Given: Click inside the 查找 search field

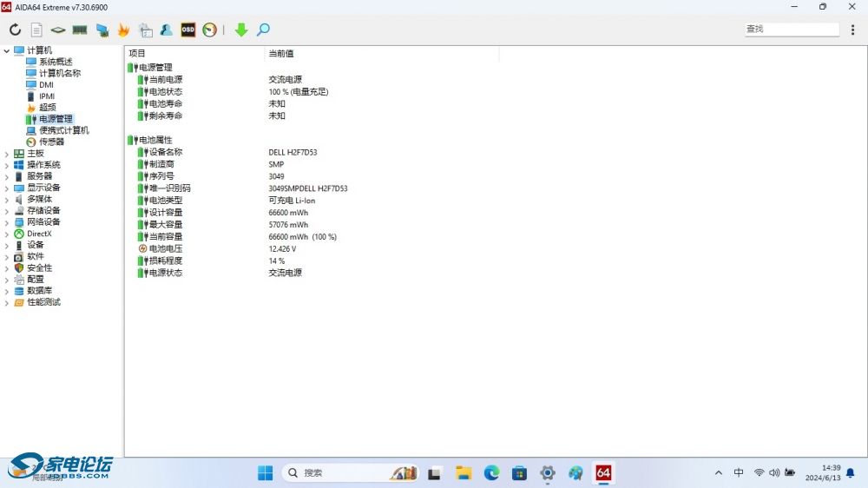Looking at the screenshot, I should [x=792, y=29].
